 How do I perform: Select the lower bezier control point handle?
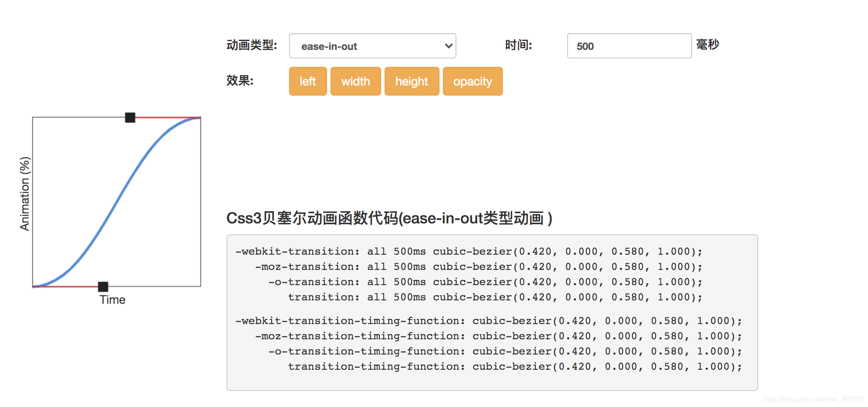103,286
